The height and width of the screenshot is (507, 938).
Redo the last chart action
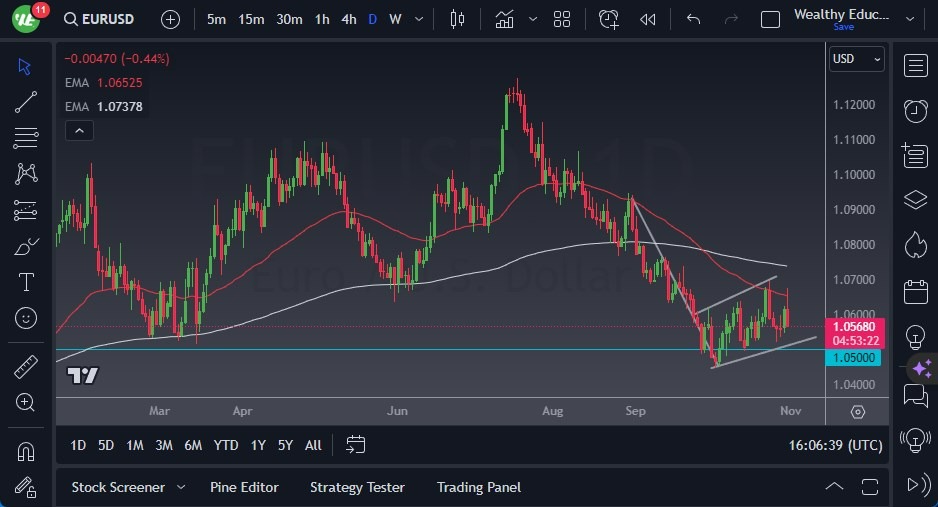731,19
